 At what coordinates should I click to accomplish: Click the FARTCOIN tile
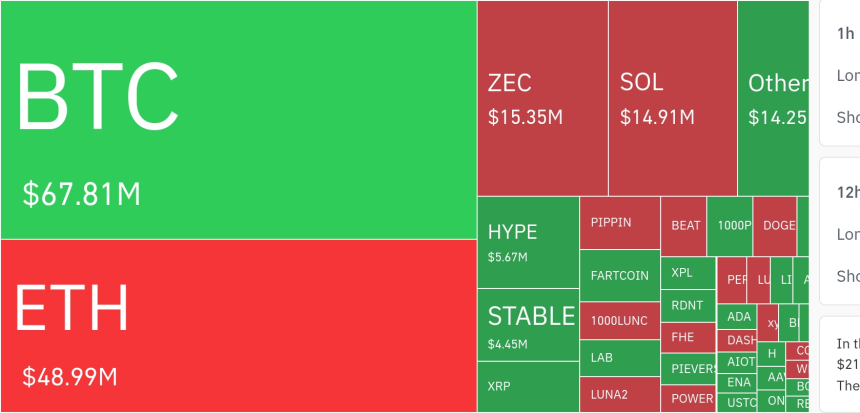tap(620, 275)
